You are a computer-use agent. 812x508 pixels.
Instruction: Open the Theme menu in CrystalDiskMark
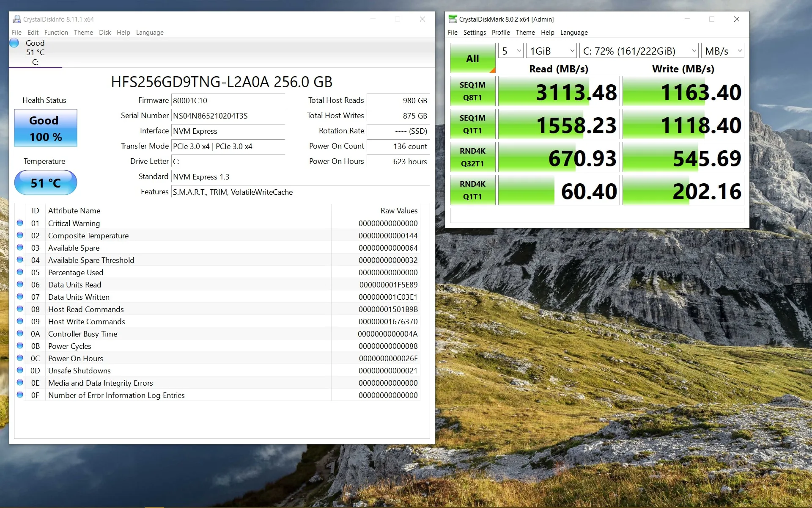pyautogui.click(x=525, y=33)
